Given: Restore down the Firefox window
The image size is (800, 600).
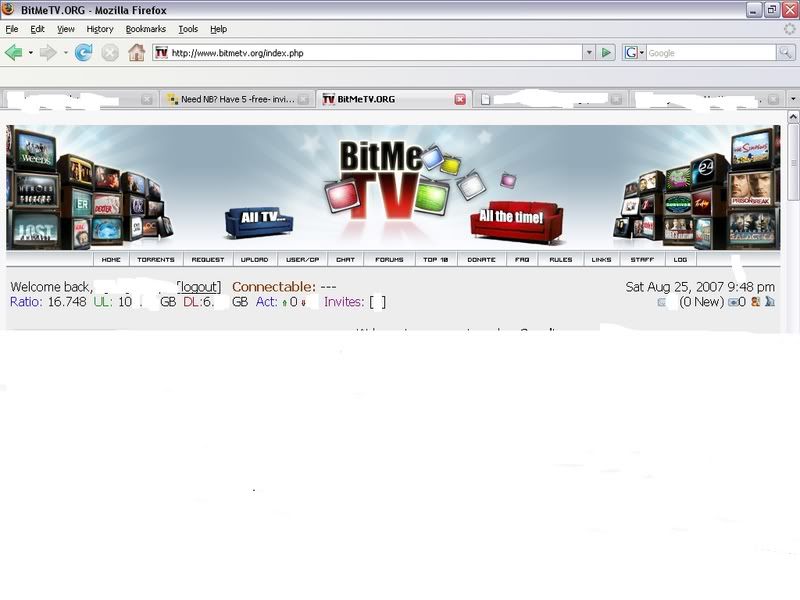Looking at the screenshot, I should point(771,10).
